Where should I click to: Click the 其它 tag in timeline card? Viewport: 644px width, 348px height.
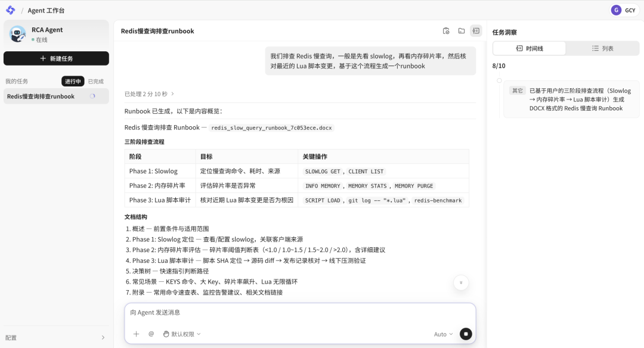(x=517, y=91)
